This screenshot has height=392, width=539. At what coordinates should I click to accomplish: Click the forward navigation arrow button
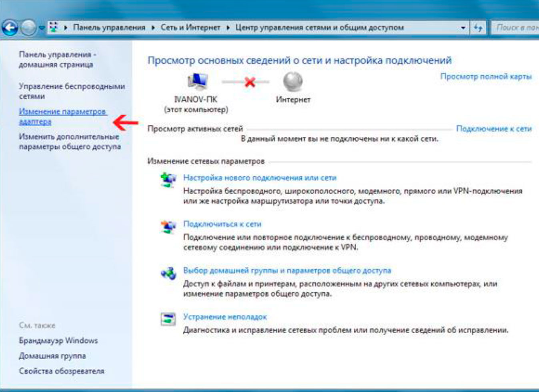point(28,28)
